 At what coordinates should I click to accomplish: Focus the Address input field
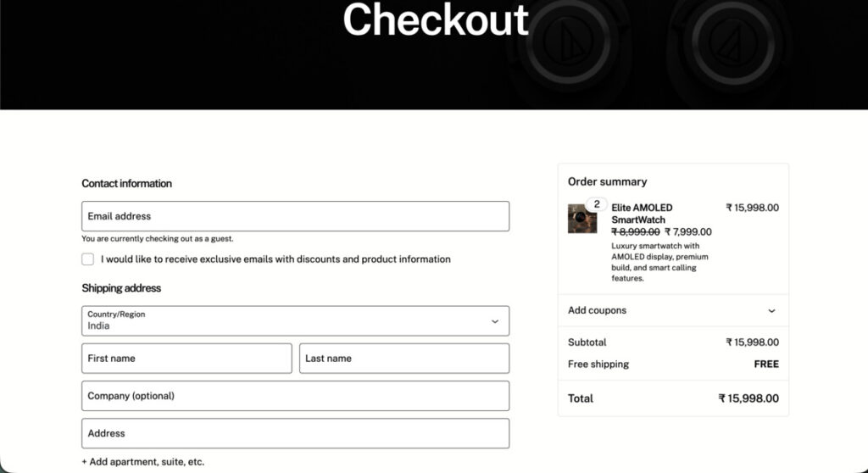(295, 433)
